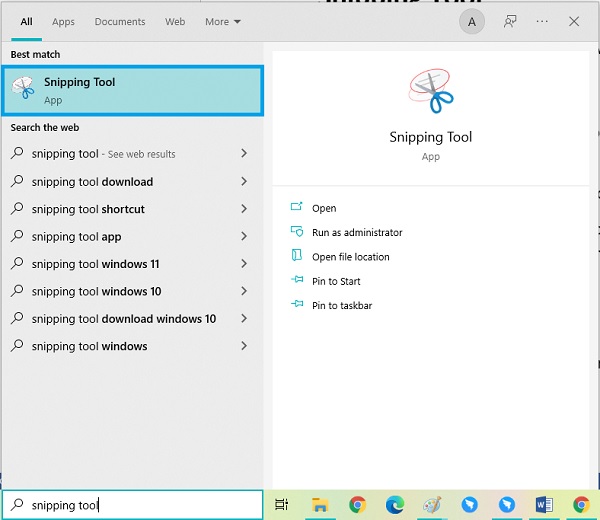Choose Run as administrator
Screen dimensions: 600x520
357,232
